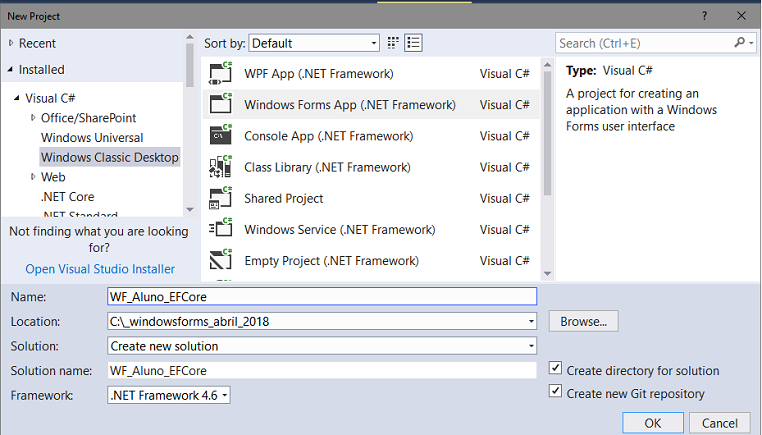Click category tree scroll down arrow
Viewport: 762px width, 435px height.
[x=190, y=209]
